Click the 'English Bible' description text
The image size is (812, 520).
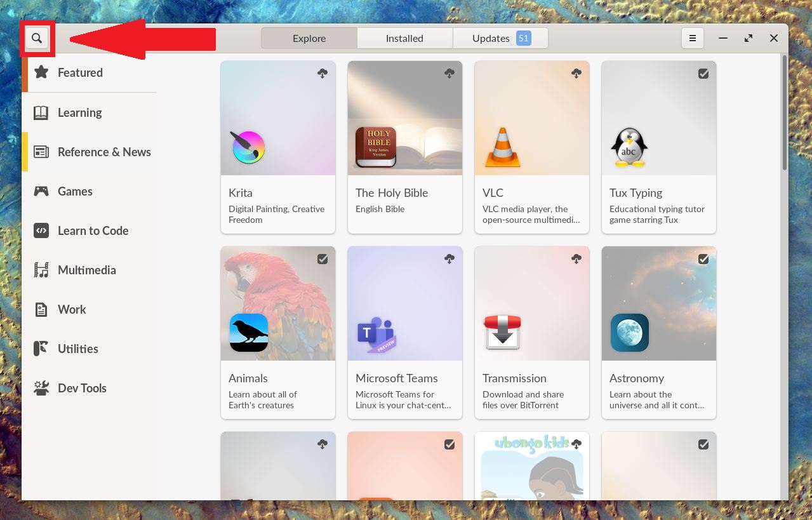(x=380, y=209)
